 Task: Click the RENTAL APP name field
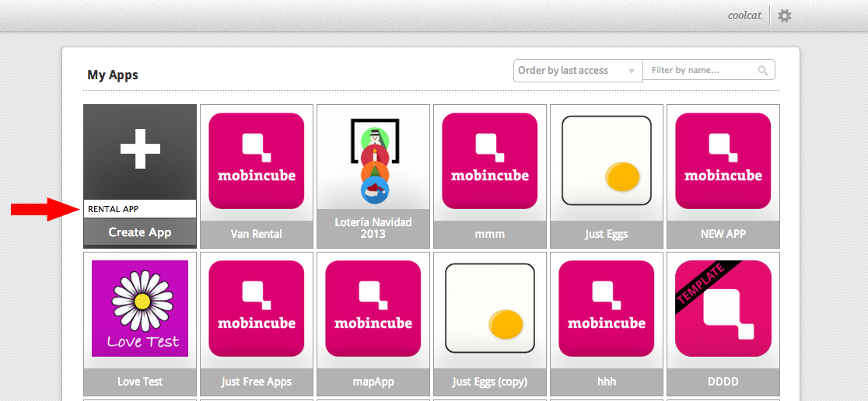[x=140, y=209]
